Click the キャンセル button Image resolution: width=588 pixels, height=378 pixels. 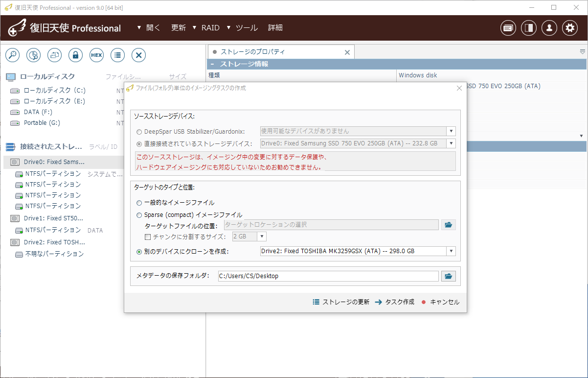(x=440, y=302)
